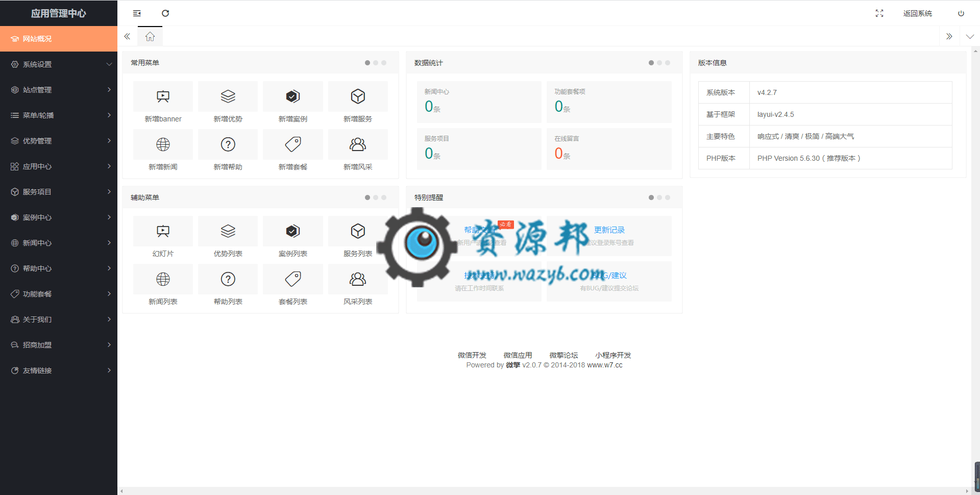Click the refresh icon in the top bar
This screenshot has width=980, height=495.
point(165,13)
